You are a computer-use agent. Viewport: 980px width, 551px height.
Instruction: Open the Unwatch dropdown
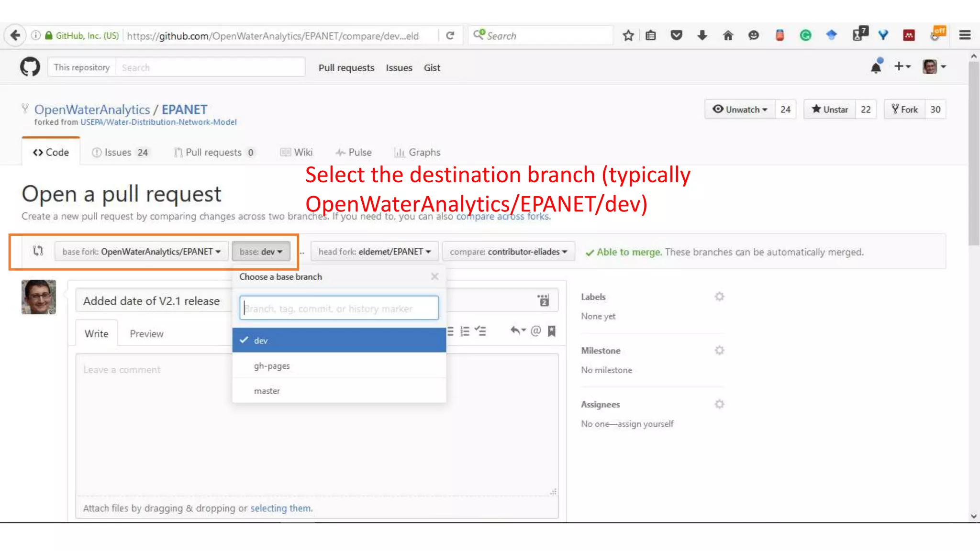(x=740, y=110)
